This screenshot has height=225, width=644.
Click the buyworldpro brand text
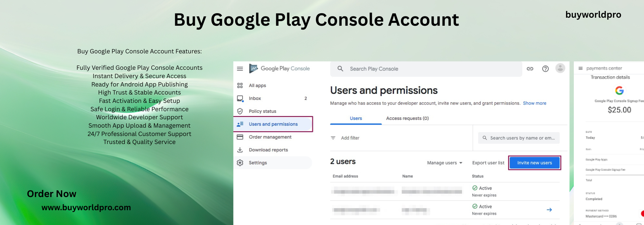click(593, 15)
